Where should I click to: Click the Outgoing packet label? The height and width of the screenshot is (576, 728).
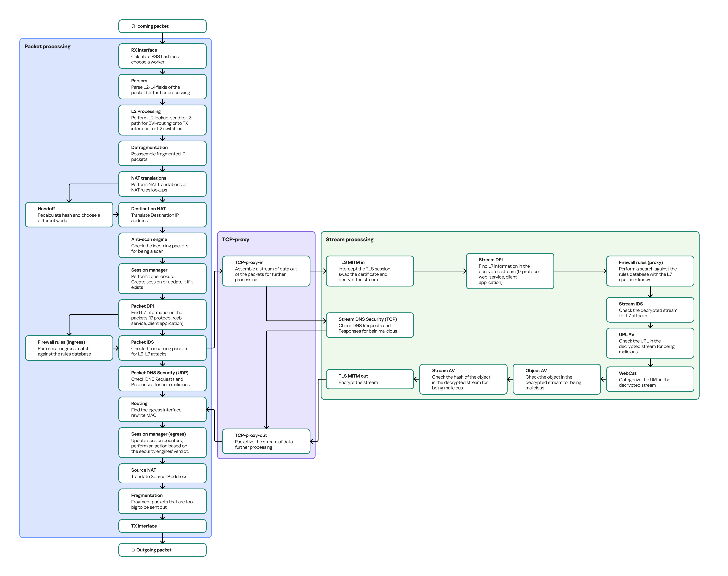pyautogui.click(x=154, y=550)
